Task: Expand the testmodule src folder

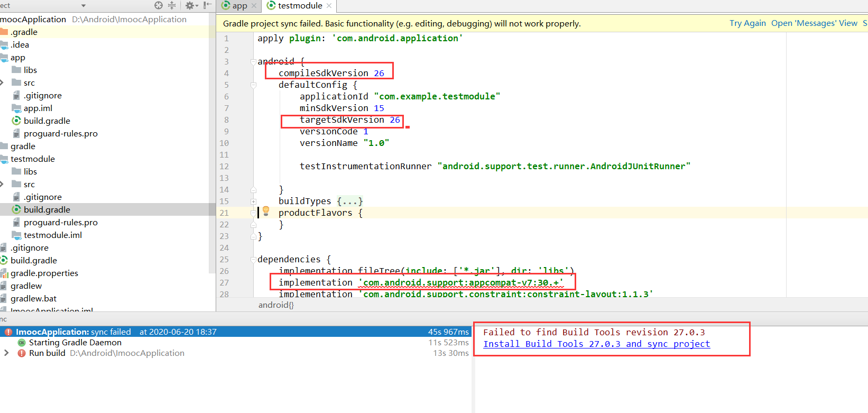Action: tap(2, 184)
